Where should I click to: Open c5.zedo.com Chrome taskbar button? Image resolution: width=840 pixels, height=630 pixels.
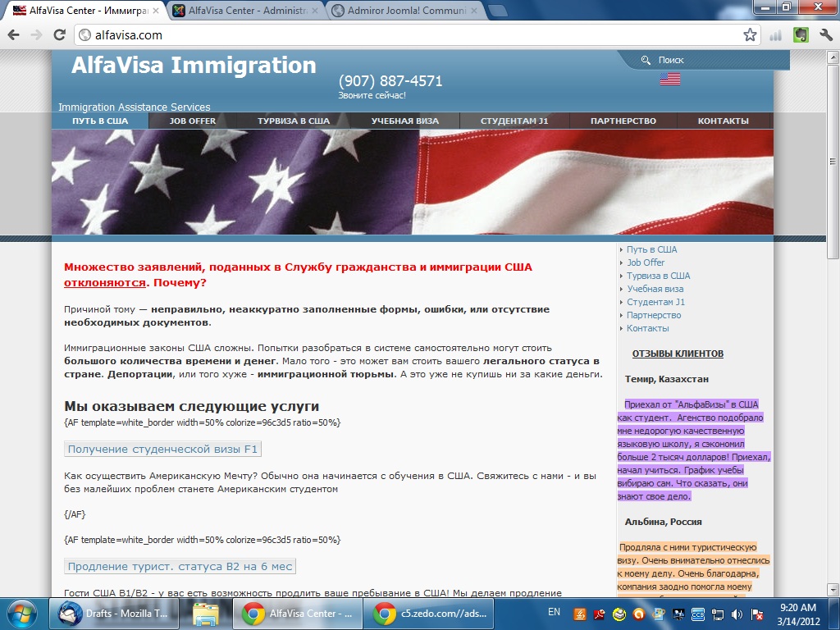(x=428, y=614)
